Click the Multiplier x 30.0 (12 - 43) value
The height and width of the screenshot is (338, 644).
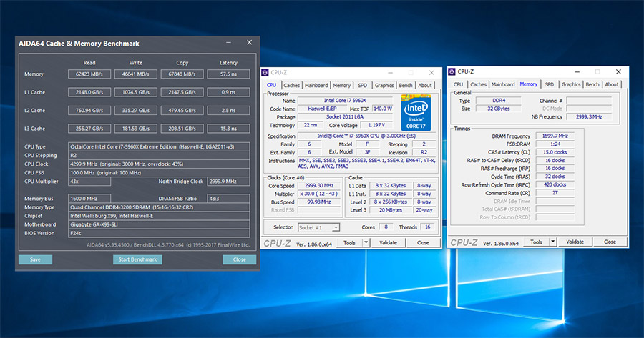(x=319, y=194)
